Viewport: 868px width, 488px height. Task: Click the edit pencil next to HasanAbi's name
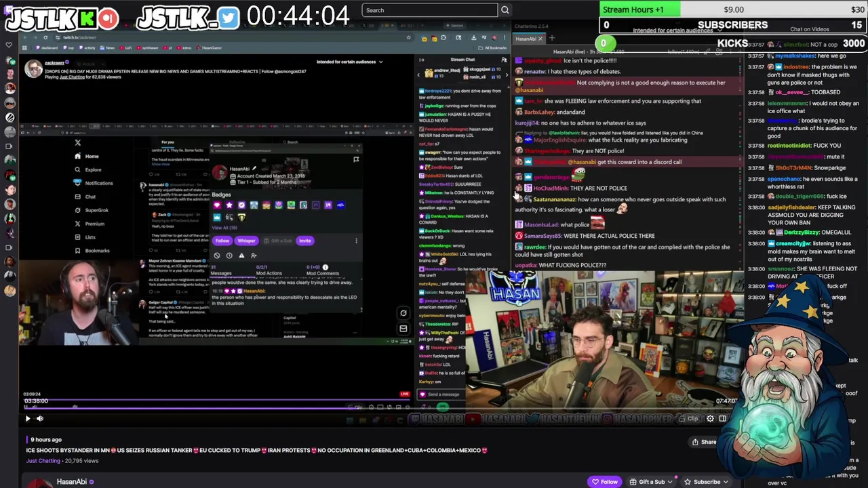254,168
